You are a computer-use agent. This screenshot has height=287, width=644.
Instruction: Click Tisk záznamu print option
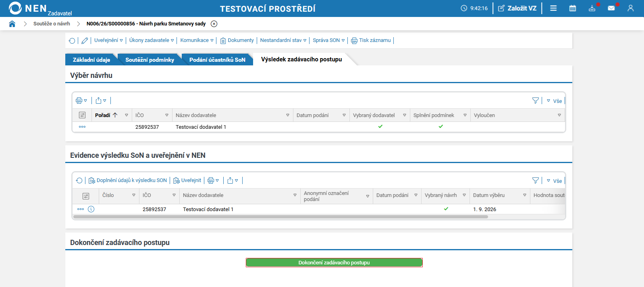pos(371,40)
